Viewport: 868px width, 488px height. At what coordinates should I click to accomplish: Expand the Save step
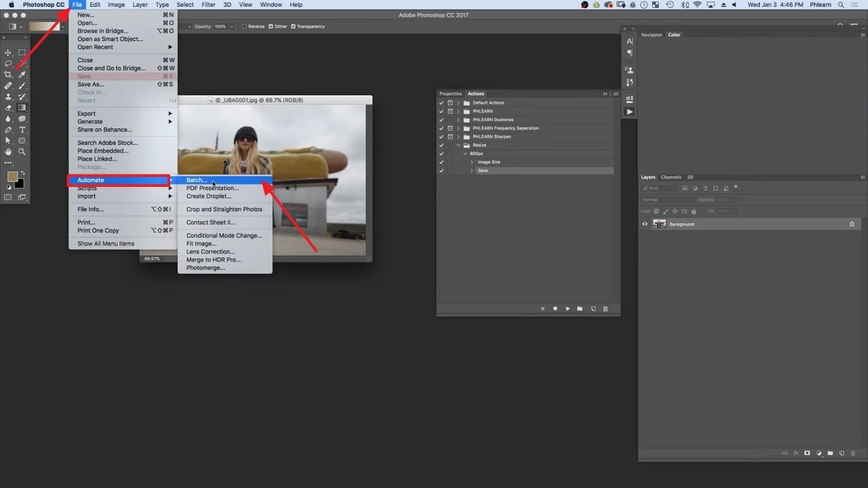coord(471,171)
